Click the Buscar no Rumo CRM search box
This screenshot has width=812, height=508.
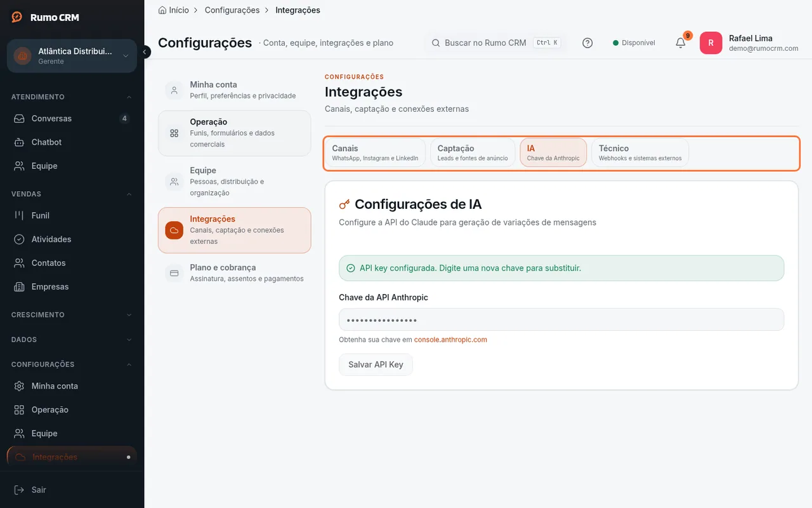pyautogui.click(x=495, y=43)
